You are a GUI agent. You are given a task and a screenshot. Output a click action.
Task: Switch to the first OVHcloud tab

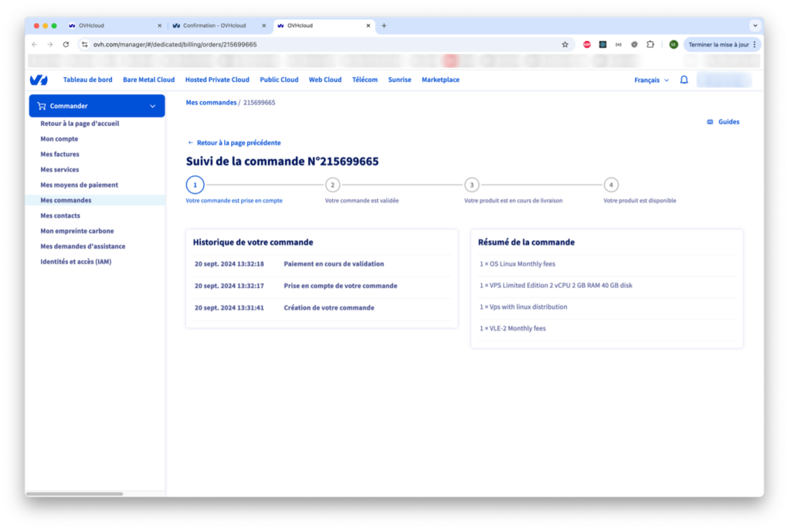tap(115, 25)
